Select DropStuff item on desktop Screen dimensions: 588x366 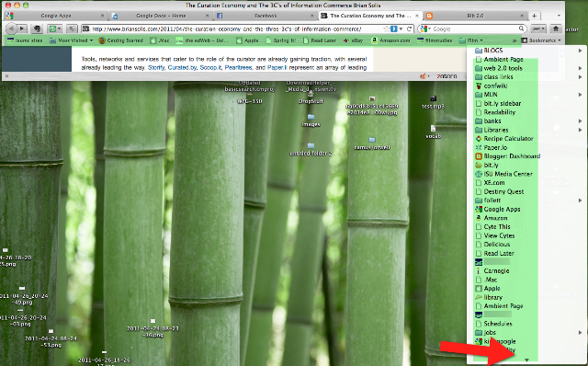311,97
